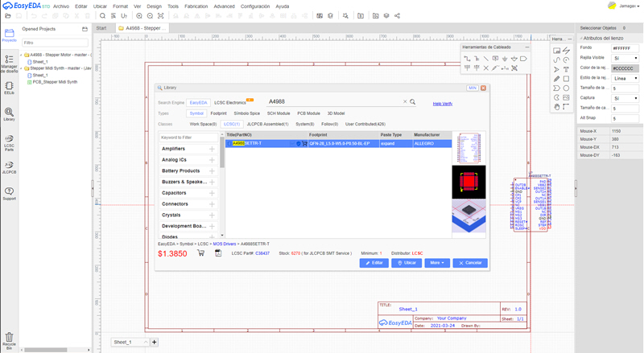The height and width of the screenshot is (353, 644).
Task: Click the search magnifier in Library dialog
Action: coord(413,102)
